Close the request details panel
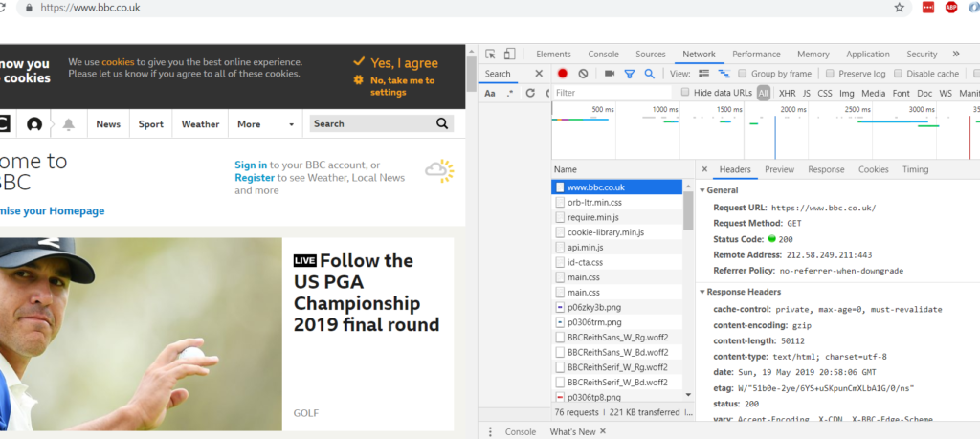Viewport: 980px width, 439px height. (x=704, y=169)
